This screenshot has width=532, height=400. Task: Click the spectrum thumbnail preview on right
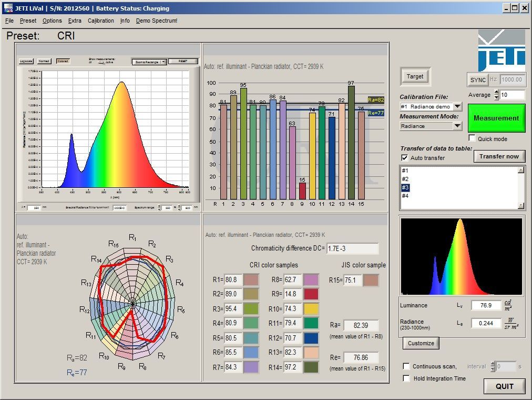tap(461, 256)
